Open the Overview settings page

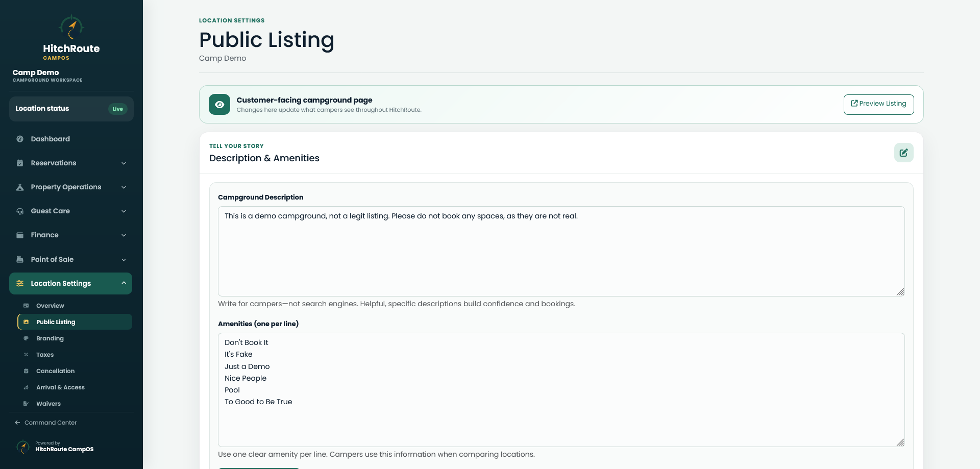[x=75, y=306]
